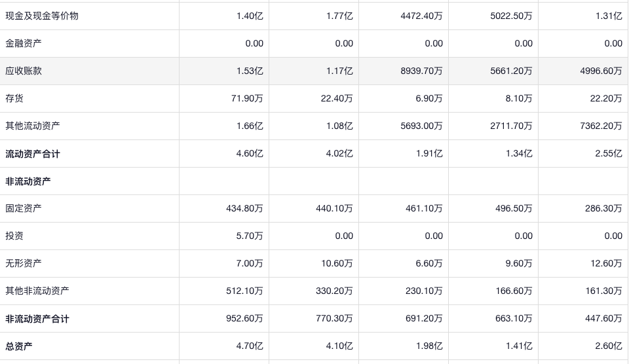Click the 非流动资产 section heading
Viewport: 629px width, 364px height.
point(28,181)
